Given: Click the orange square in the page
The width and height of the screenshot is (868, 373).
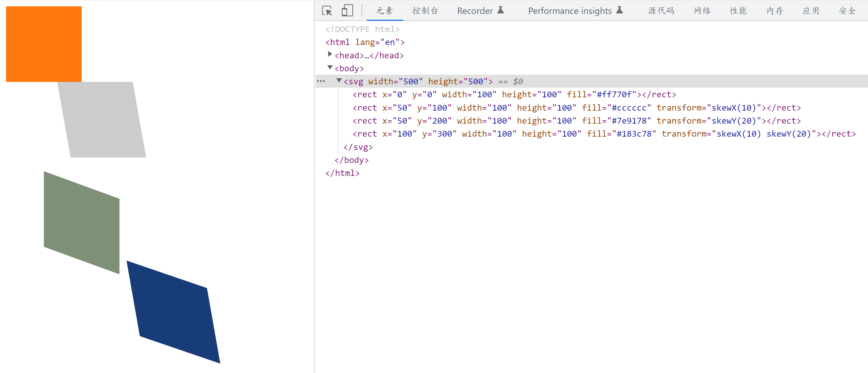Looking at the screenshot, I should [x=44, y=44].
